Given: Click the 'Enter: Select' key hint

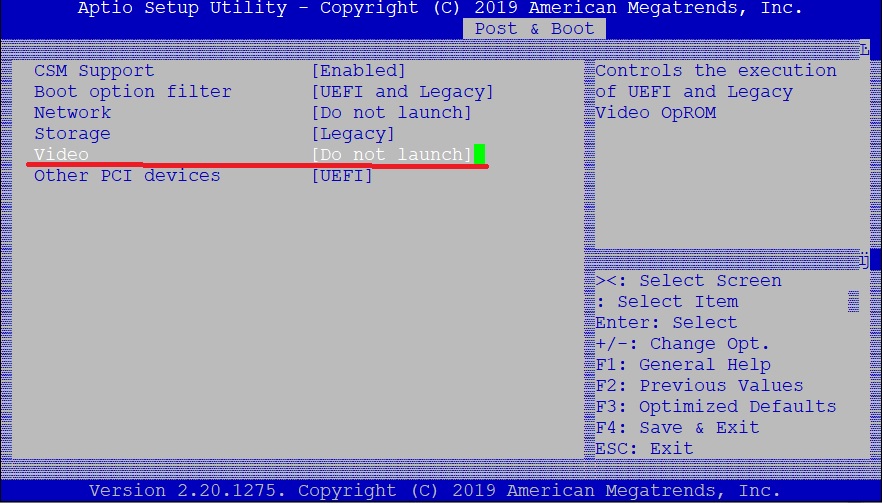Looking at the screenshot, I should coord(667,323).
